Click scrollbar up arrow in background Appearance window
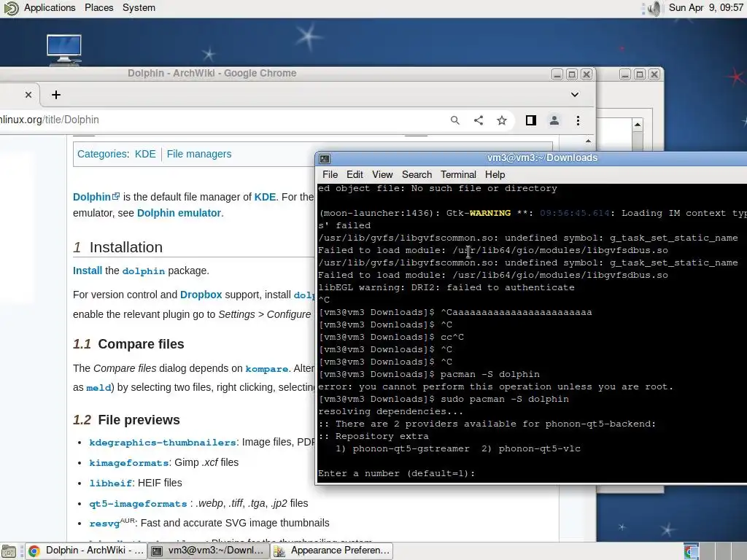Screen dimensions: 747x560 click(638, 125)
